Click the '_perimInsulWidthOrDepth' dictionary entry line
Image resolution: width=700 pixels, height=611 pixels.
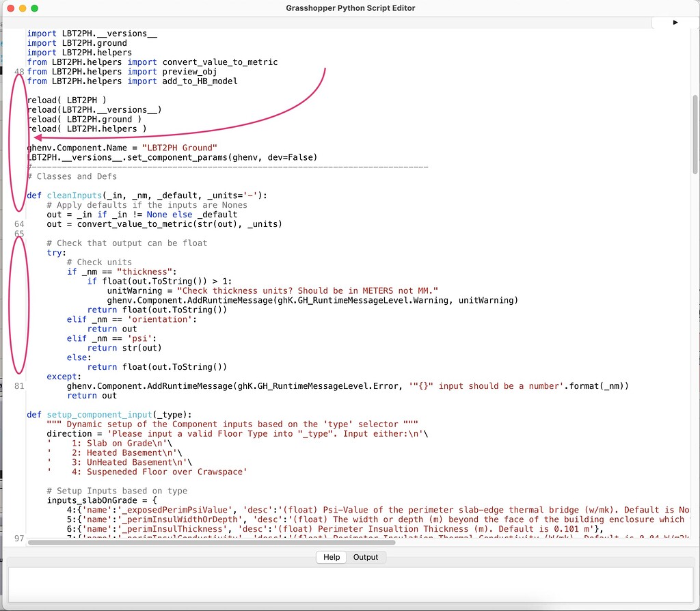point(377,519)
